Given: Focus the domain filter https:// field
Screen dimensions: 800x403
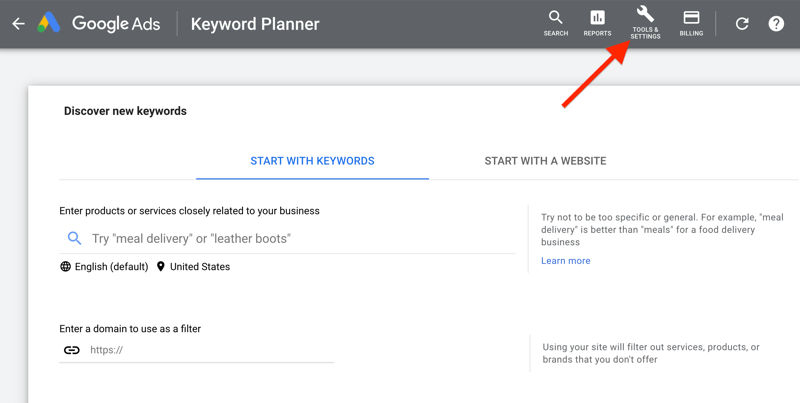Looking at the screenshot, I should (196, 350).
